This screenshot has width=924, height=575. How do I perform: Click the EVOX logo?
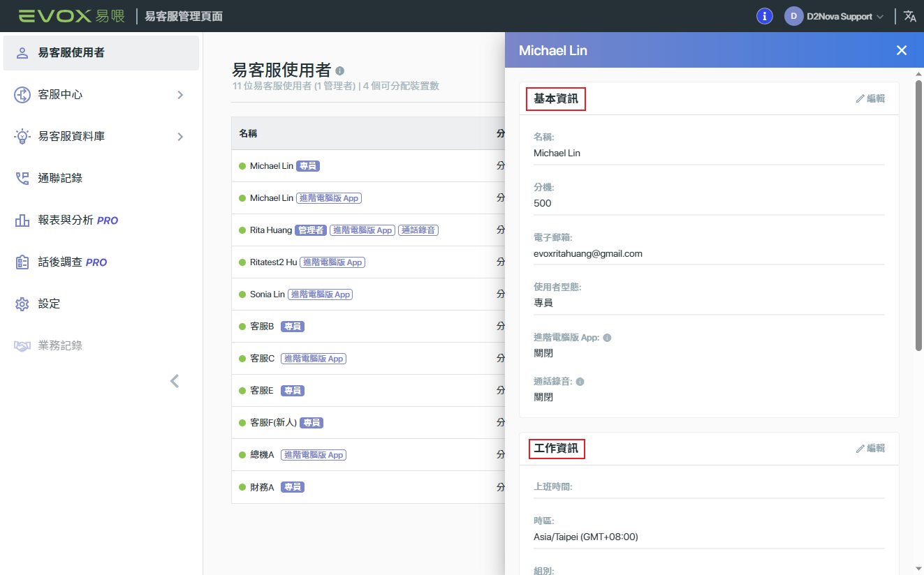tap(72, 16)
